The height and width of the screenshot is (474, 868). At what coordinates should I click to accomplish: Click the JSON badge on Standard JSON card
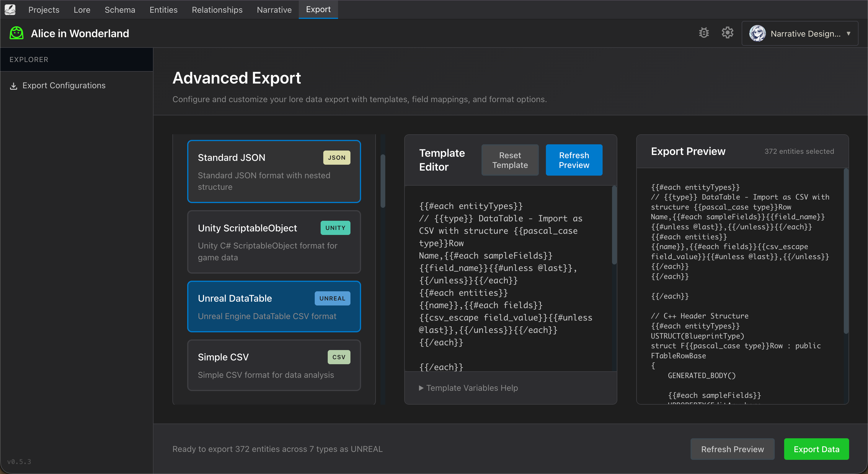[336, 157]
